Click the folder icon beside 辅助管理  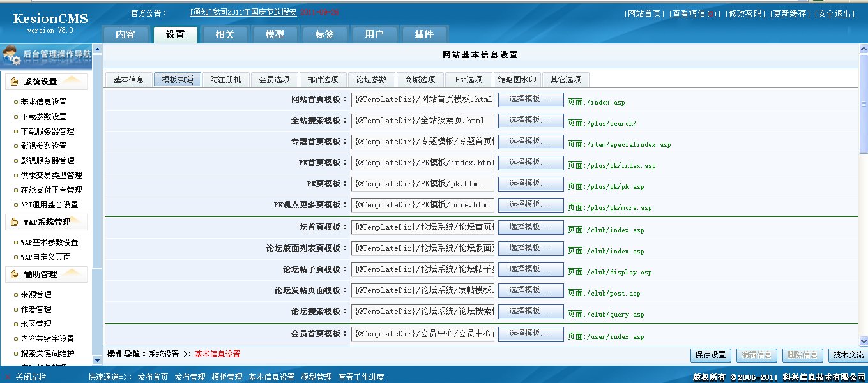tap(15, 274)
